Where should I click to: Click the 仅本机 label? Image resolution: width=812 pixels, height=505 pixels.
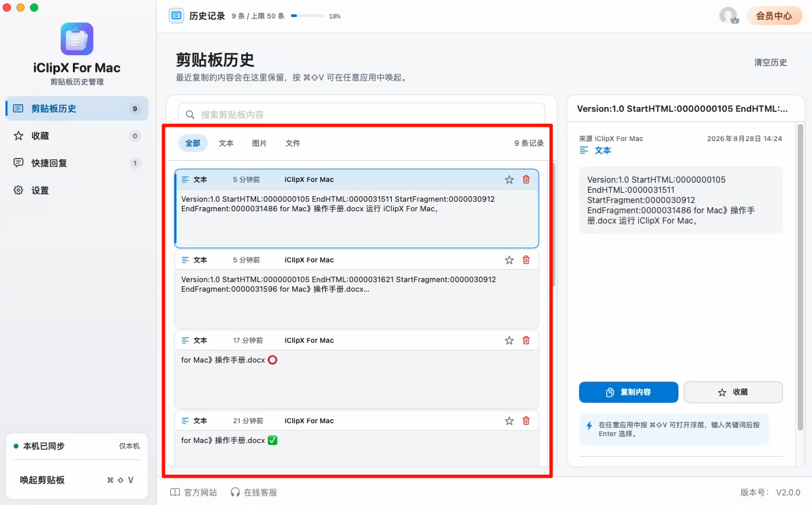point(129,446)
